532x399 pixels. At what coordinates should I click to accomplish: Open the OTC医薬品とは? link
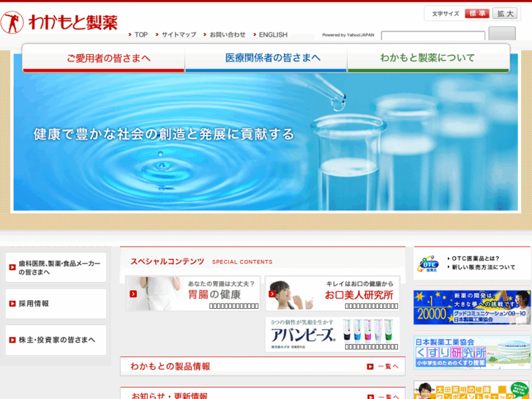(476, 258)
